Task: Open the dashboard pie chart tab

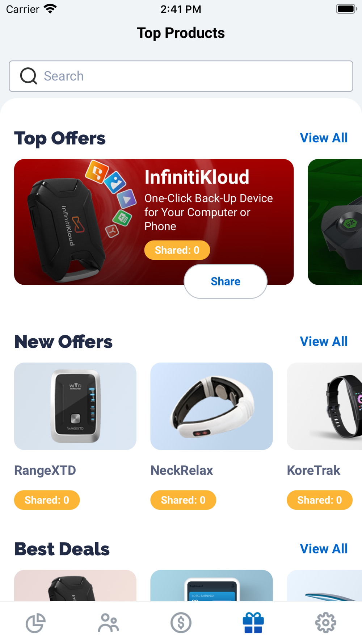Action: coord(36,623)
